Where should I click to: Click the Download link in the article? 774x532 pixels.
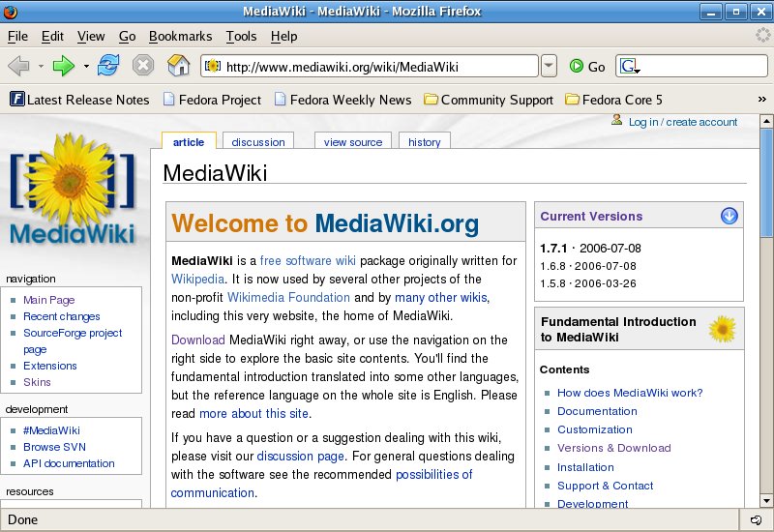(x=198, y=340)
